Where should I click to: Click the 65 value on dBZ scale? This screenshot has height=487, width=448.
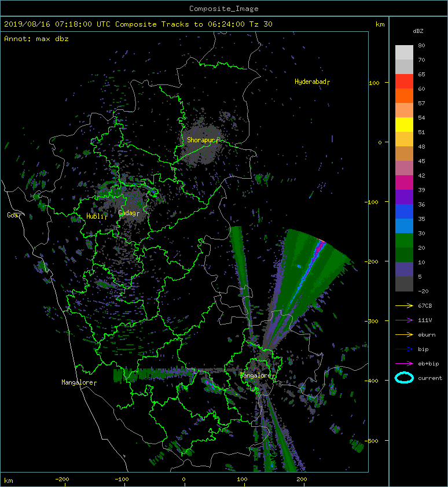[421, 74]
